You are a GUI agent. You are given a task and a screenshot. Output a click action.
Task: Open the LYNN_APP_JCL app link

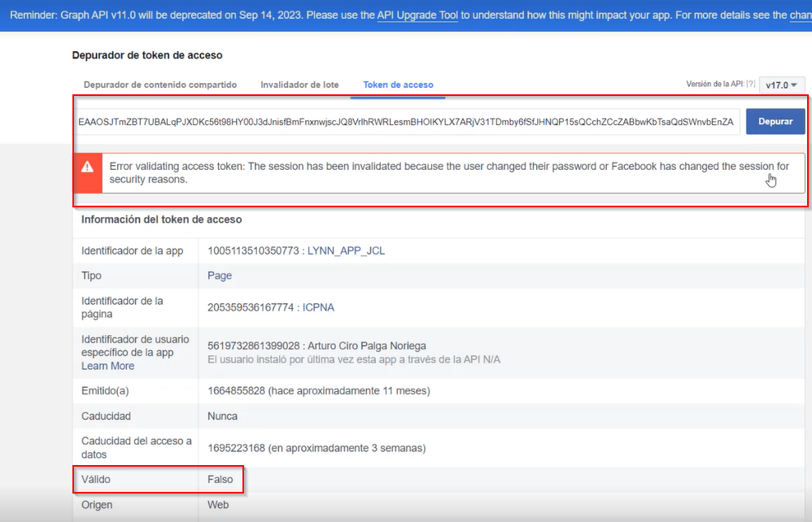(x=346, y=250)
